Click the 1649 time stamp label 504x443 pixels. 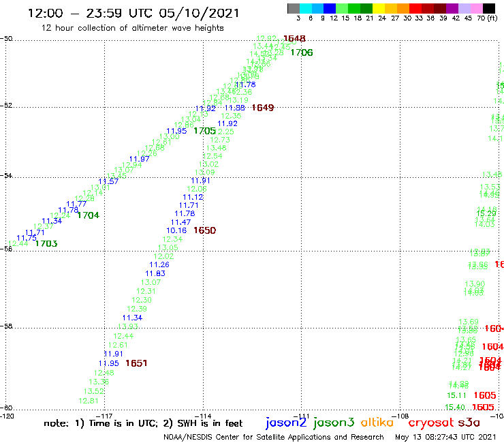point(263,108)
